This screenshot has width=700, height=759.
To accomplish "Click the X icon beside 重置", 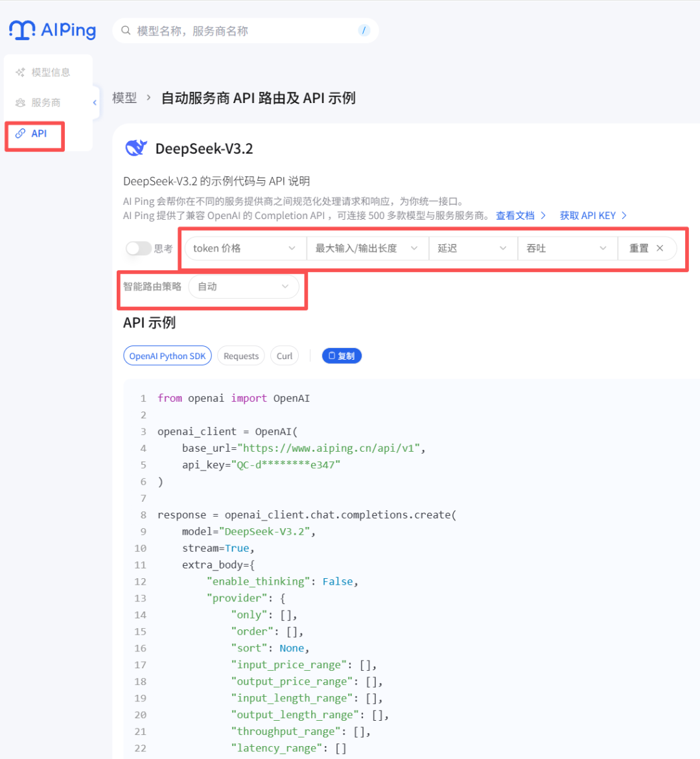I will tap(660, 248).
